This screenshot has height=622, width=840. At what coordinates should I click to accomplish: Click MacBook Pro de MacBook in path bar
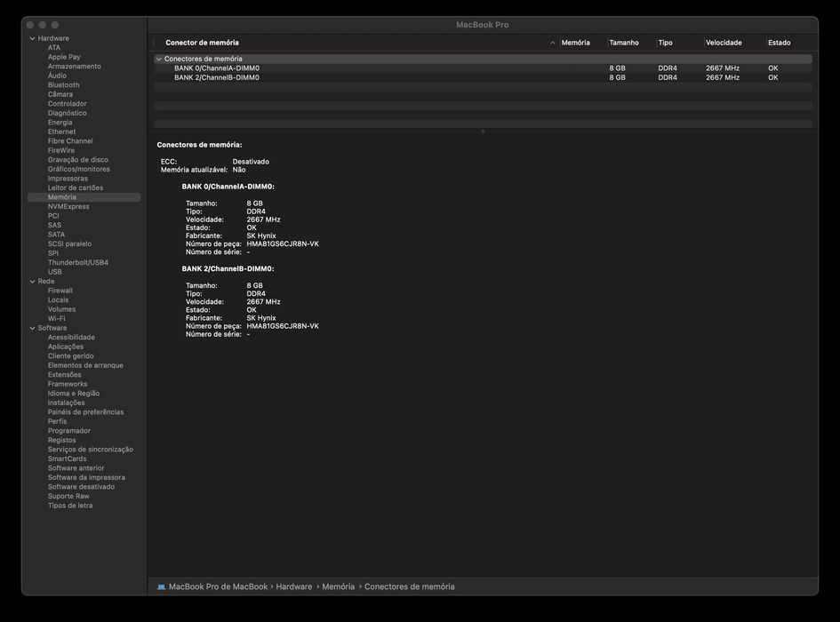point(218,586)
